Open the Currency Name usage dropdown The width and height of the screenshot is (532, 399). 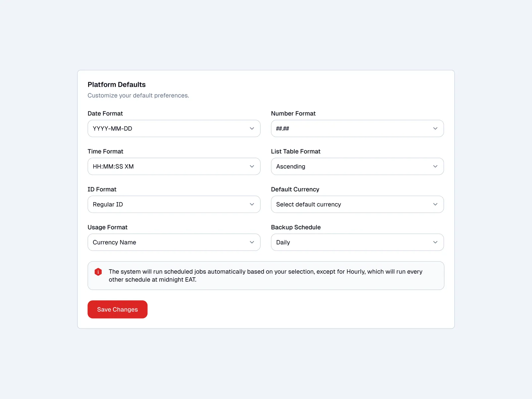pyautogui.click(x=166, y=242)
